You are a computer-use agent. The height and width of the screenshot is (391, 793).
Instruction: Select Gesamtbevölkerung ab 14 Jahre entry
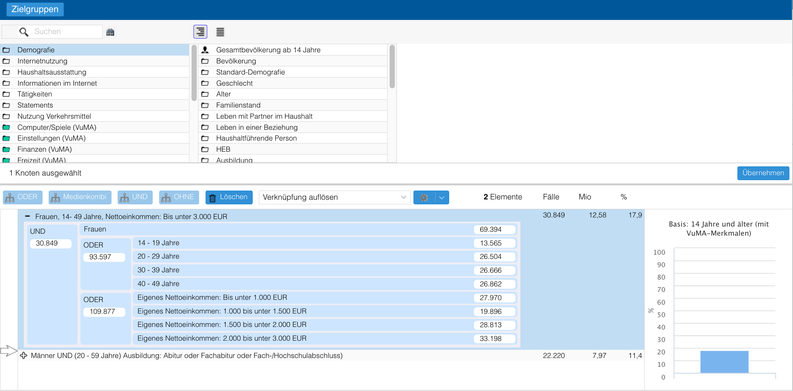(293, 50)
